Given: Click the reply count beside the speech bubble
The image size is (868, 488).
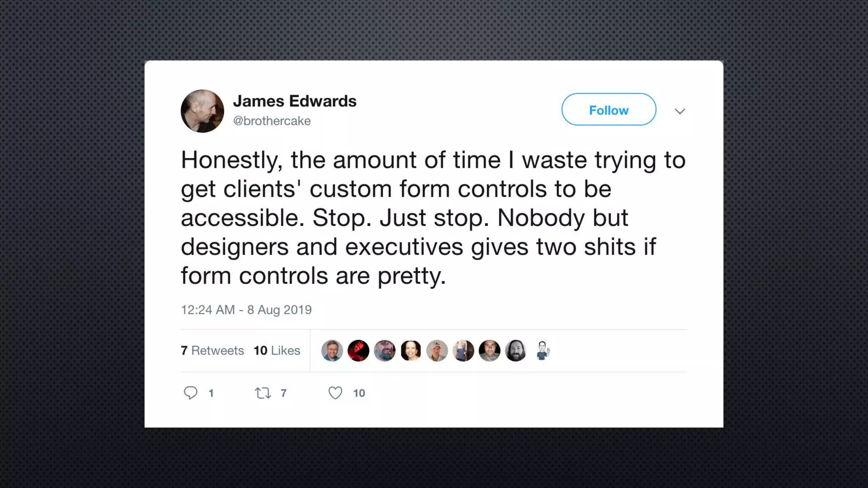Looking at the screenshot, I should tap(211, 394).
